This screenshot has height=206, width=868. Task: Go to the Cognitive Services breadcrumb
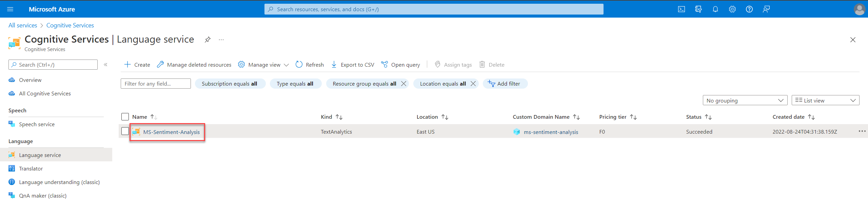70,25
